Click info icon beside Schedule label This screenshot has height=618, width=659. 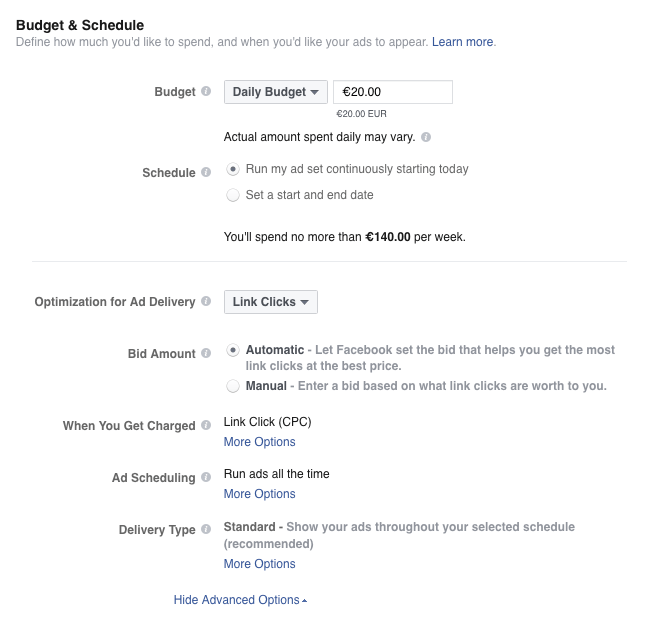coord(206,172)
